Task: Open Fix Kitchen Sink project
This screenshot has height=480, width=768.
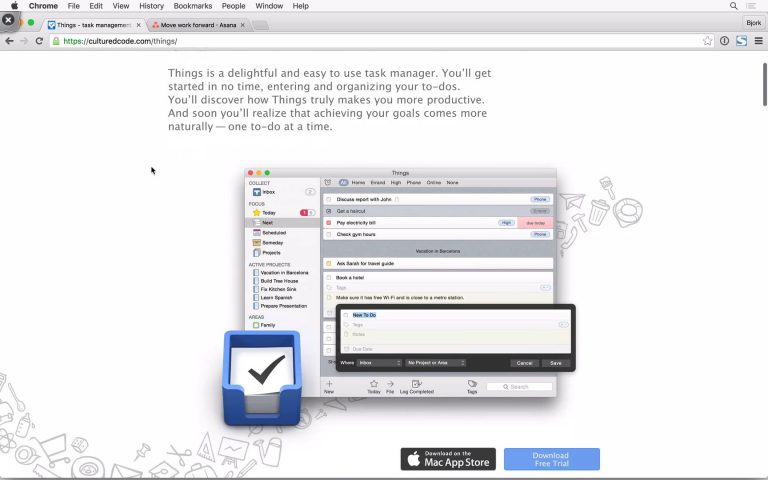Action: coord(274,289)
